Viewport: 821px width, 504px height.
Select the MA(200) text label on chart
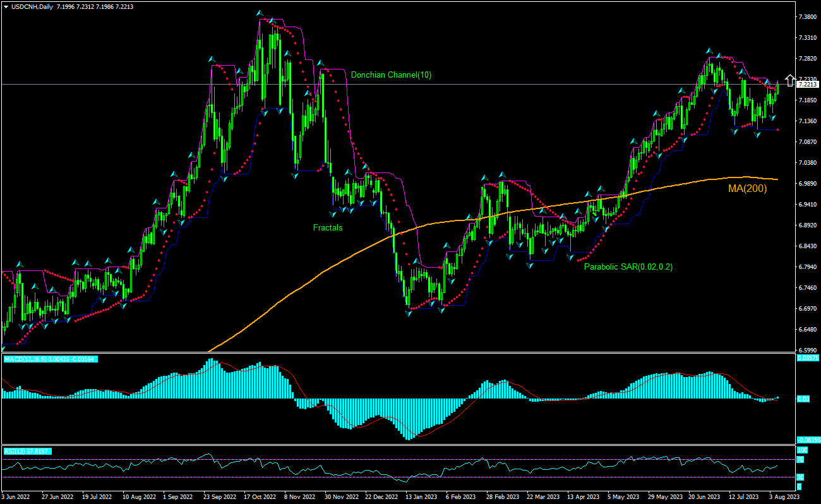click(x=747, y=188)
